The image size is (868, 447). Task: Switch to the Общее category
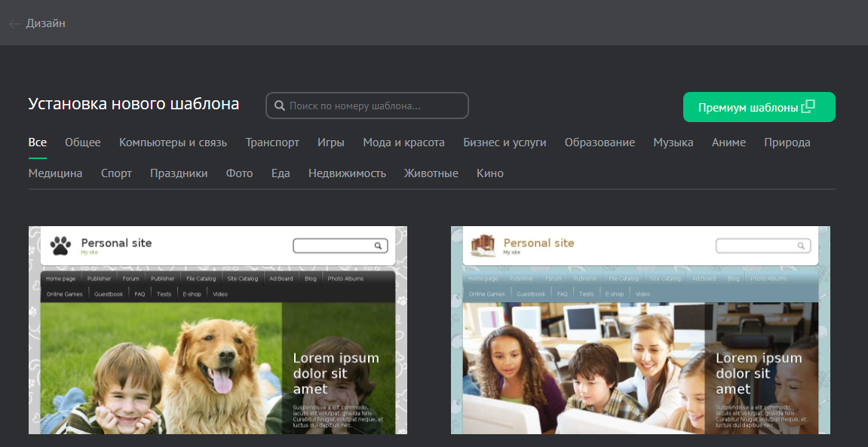(x=83, y=142)
